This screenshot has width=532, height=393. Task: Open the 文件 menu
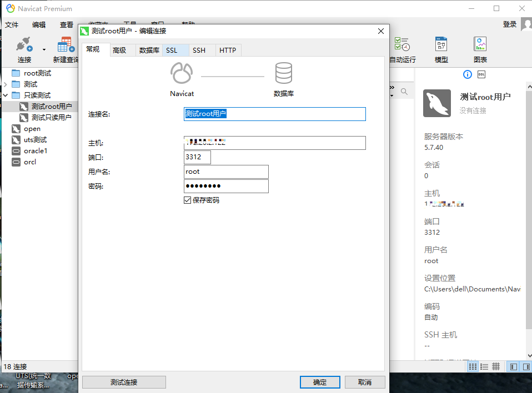point(12,25)
